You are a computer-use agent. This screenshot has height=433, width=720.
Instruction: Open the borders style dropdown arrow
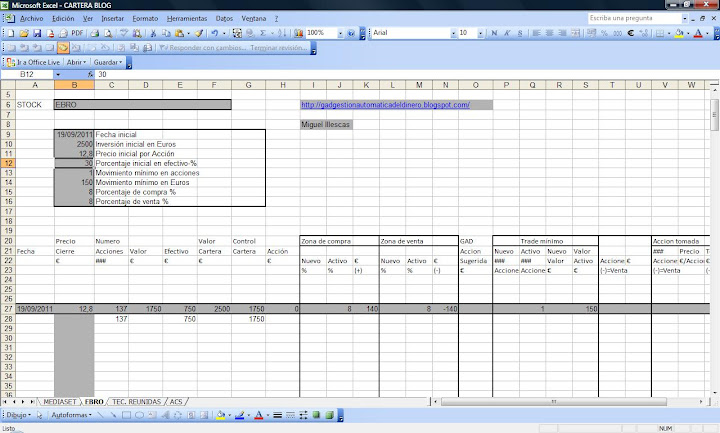coord(669,33)
